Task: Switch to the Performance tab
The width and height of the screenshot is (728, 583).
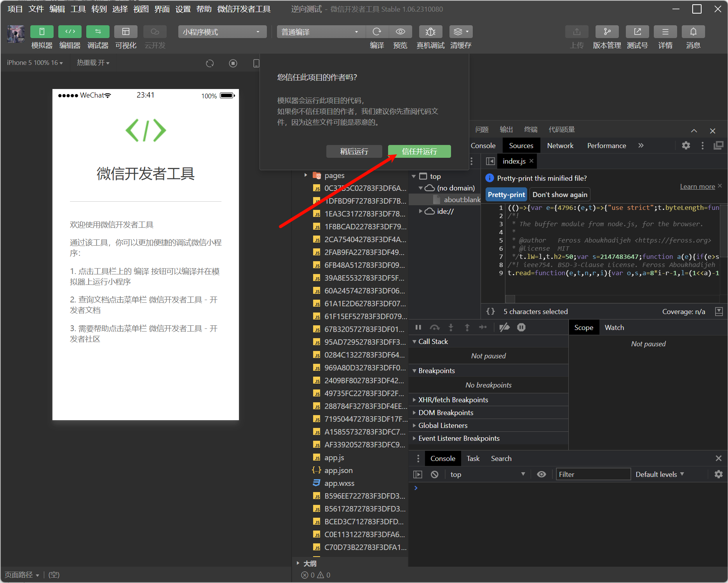Action: pyautogui.click(x=606, y=145)
